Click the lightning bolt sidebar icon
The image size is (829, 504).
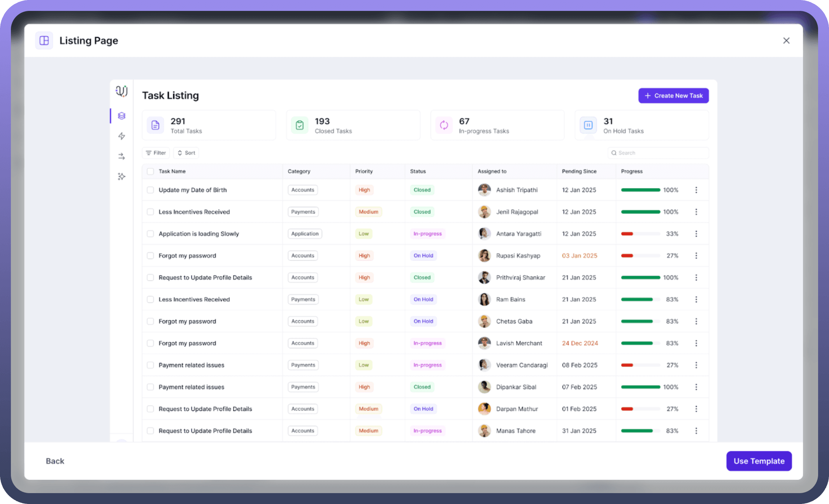coord(121,136)
